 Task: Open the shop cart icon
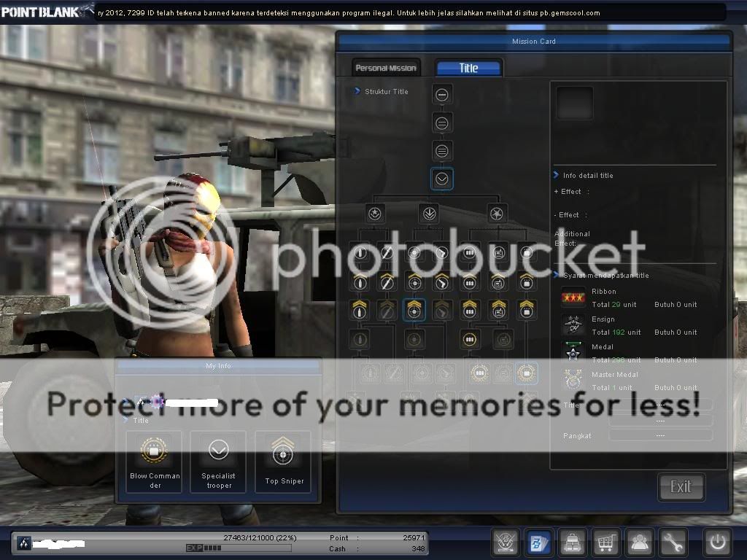(605, 542)
